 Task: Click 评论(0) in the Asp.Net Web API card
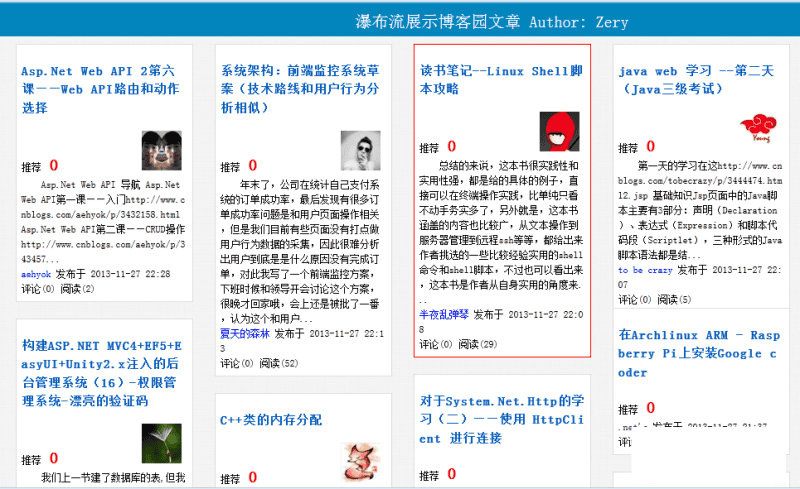[x=38, y=289]
